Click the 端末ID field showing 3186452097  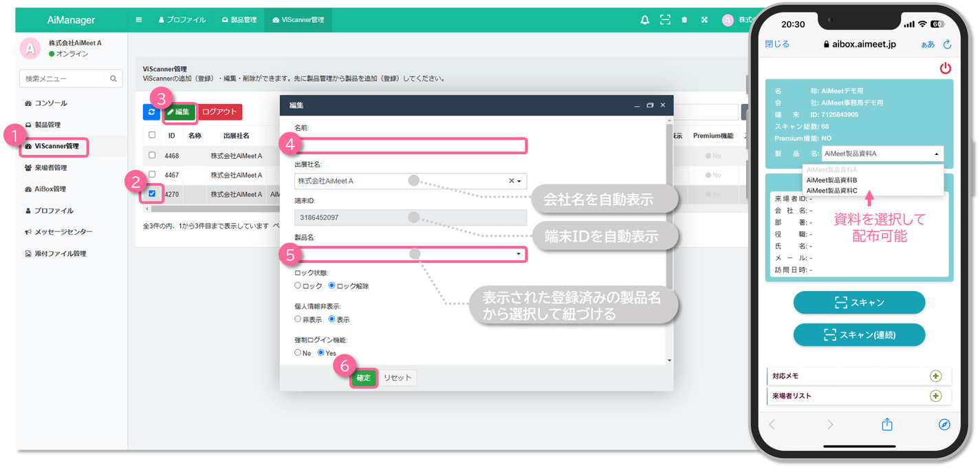coord(411,217)
